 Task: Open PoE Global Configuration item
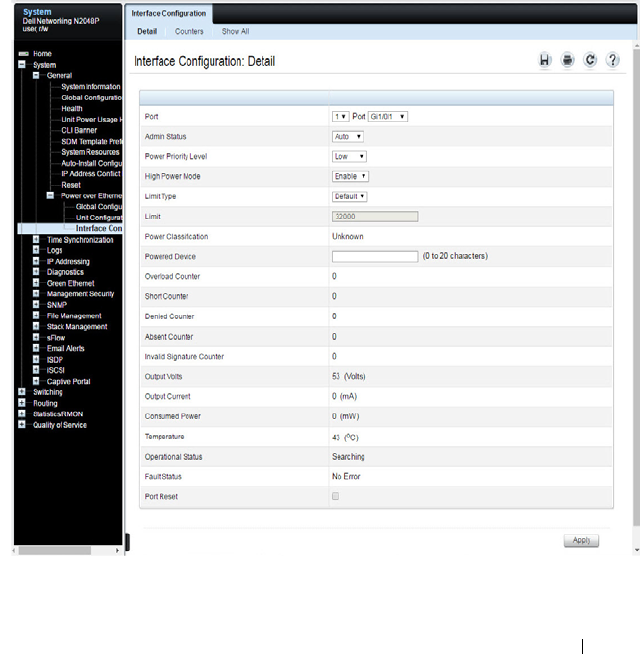pyautogui.click(x=99, y=207)
